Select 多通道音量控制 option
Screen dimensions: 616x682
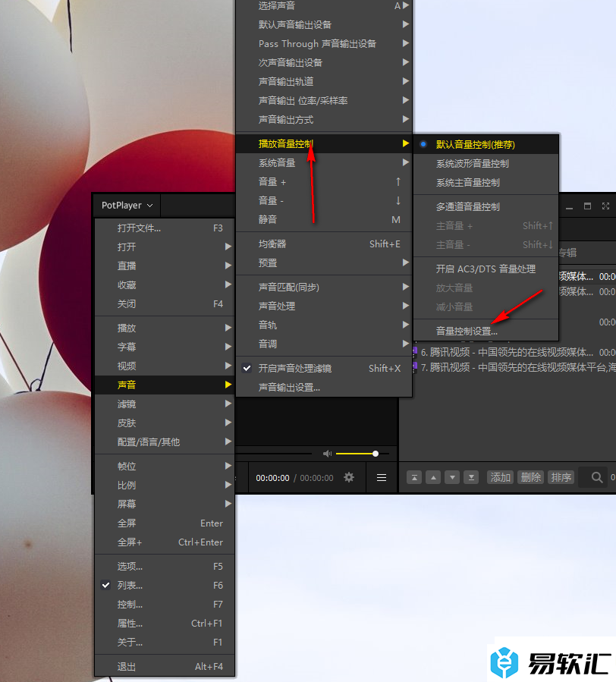tap(486, 206)
